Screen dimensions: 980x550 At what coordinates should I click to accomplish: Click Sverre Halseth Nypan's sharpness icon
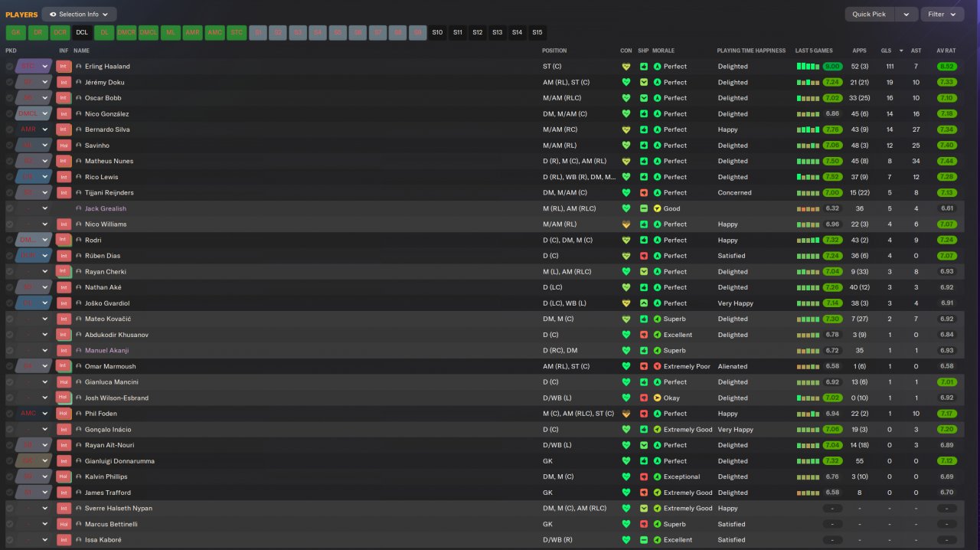pos(644,509)
